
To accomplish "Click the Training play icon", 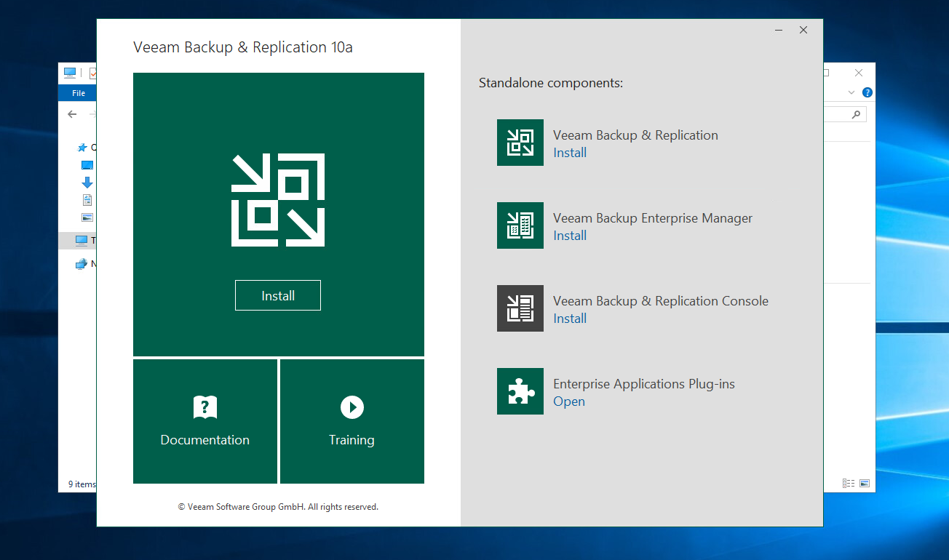I will coord(352,407).
